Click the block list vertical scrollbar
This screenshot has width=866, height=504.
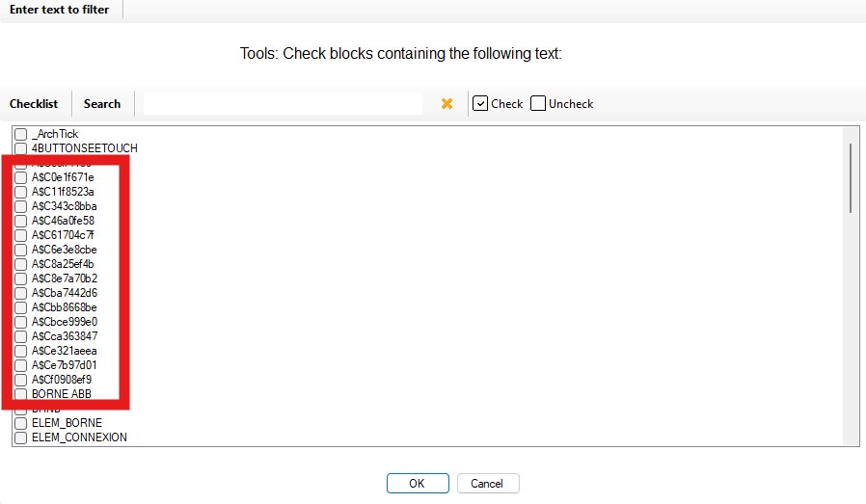coord(850,178)
